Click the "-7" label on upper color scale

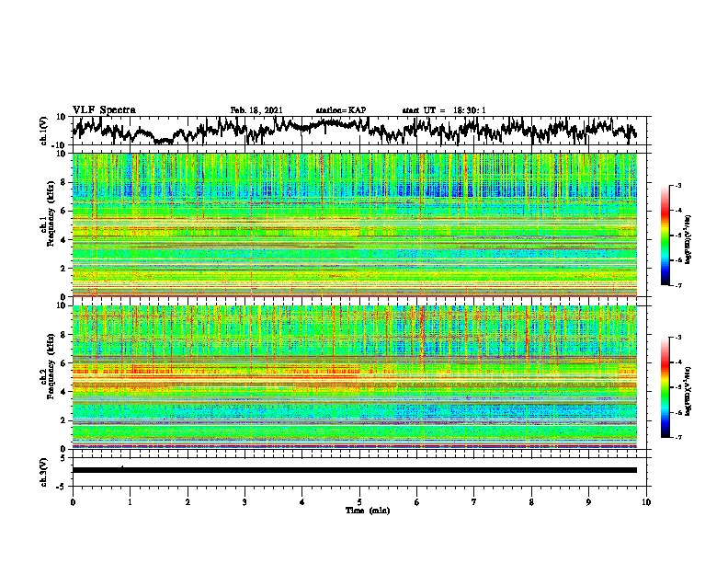click(x=678, y=285)
